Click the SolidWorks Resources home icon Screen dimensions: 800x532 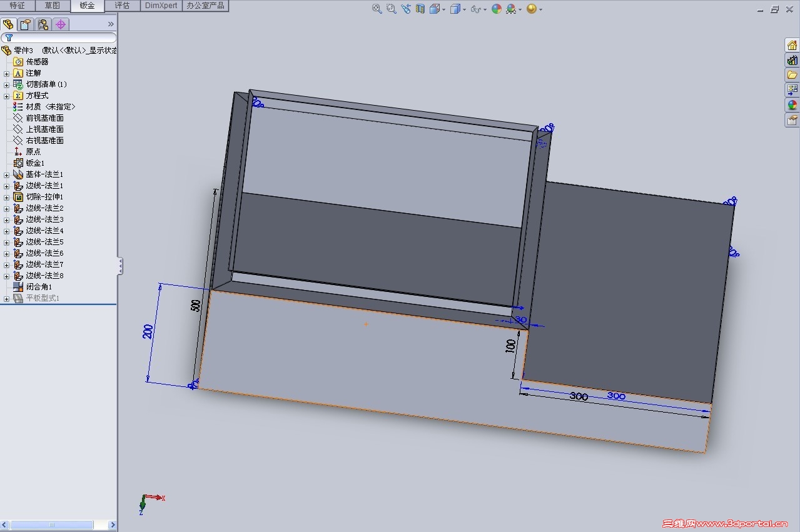792,45
